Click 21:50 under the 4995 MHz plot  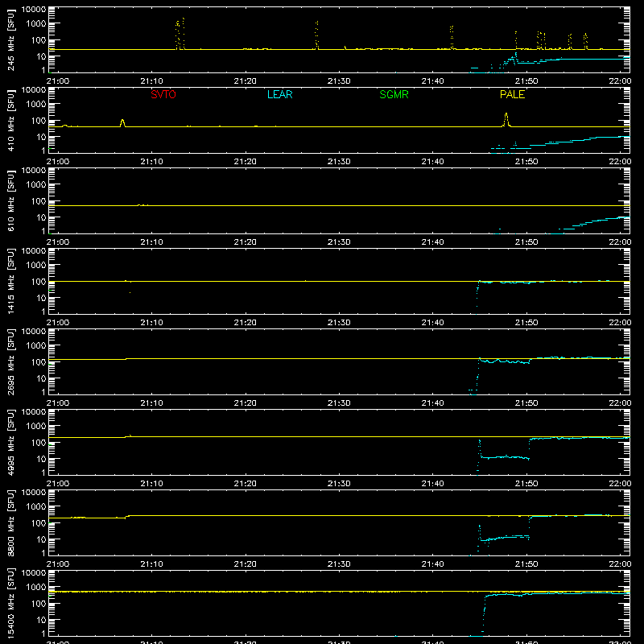click(x=526, y=484)
